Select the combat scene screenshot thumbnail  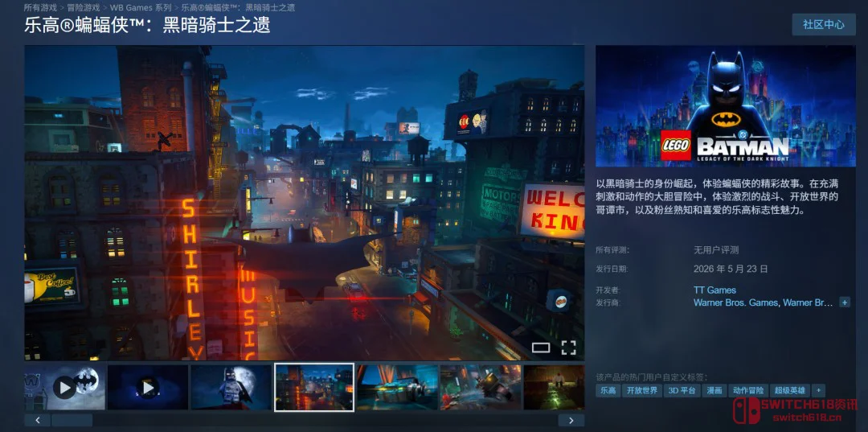pos(481,387)
